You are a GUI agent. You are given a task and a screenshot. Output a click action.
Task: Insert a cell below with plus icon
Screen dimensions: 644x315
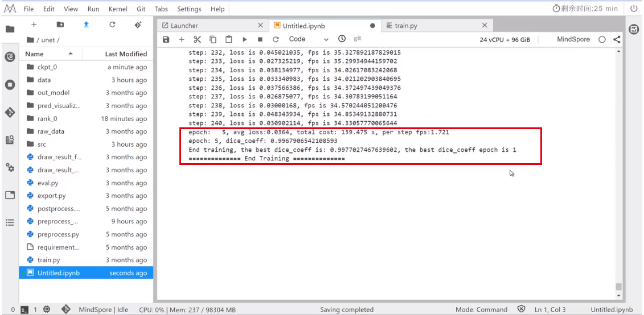(182, 39)
